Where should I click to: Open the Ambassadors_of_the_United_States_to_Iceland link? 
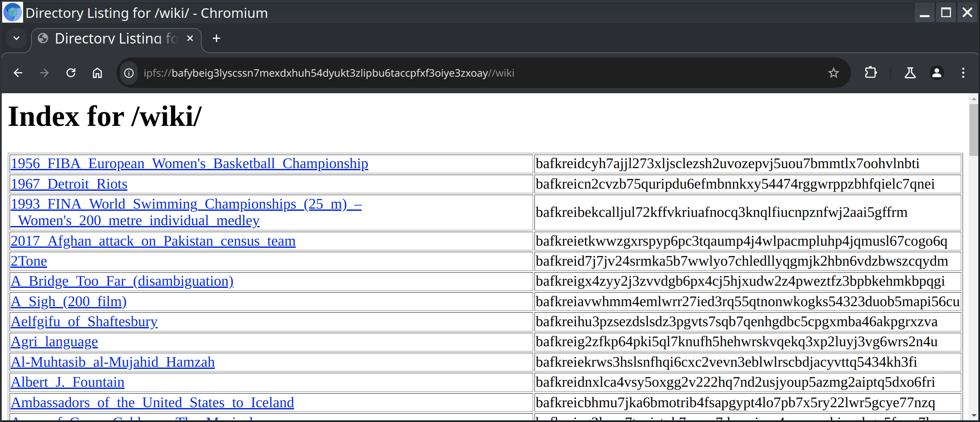coord(152,402)
